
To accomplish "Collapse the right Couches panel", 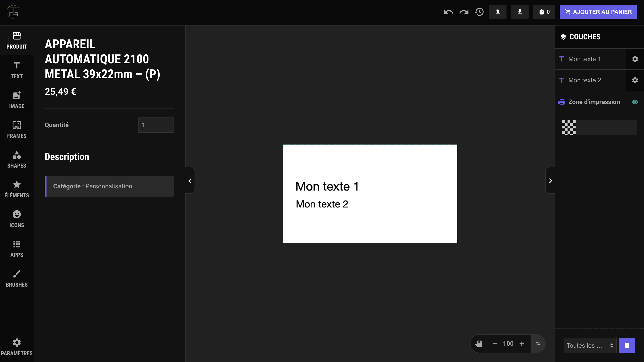I will point(550,181).
